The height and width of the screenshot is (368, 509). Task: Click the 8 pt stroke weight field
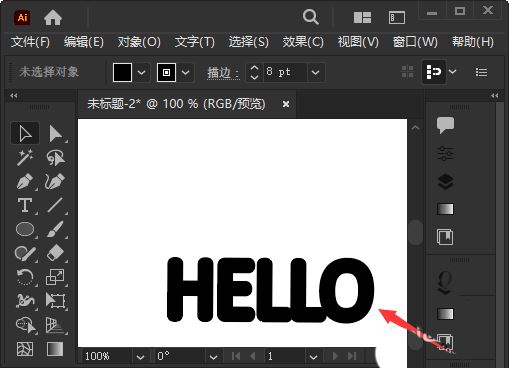284,72
